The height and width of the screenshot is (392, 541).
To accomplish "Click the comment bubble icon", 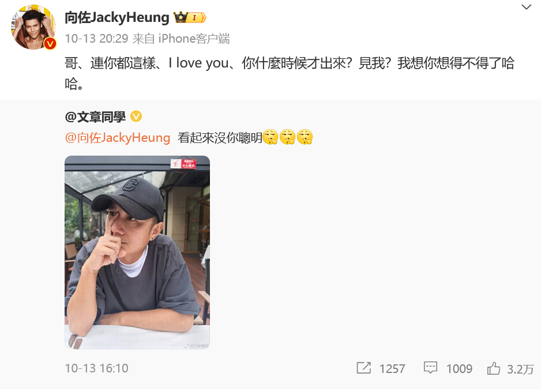I will 430,368.
